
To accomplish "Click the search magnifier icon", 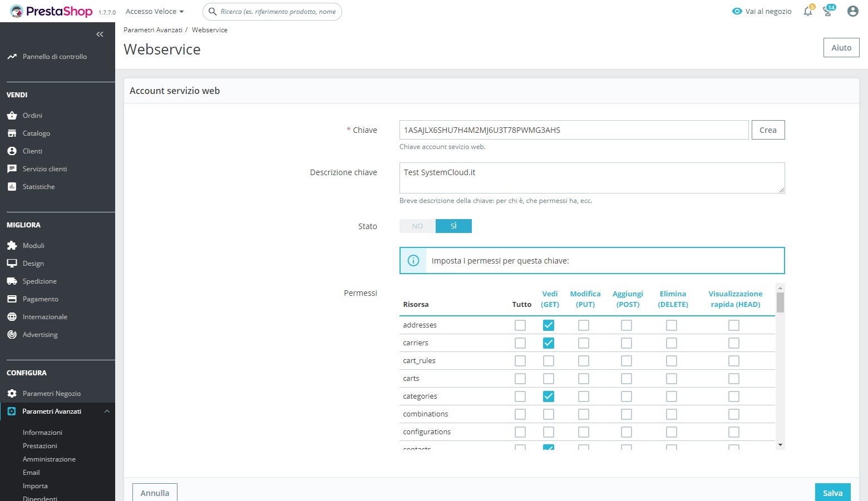I will (x=212, y=11).
